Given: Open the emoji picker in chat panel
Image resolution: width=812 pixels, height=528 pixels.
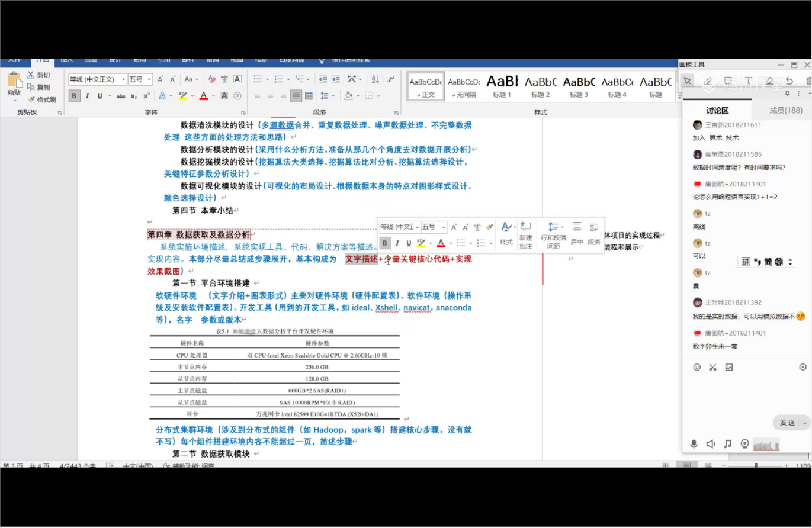Looking at the screenshot, I should [697, 367].
